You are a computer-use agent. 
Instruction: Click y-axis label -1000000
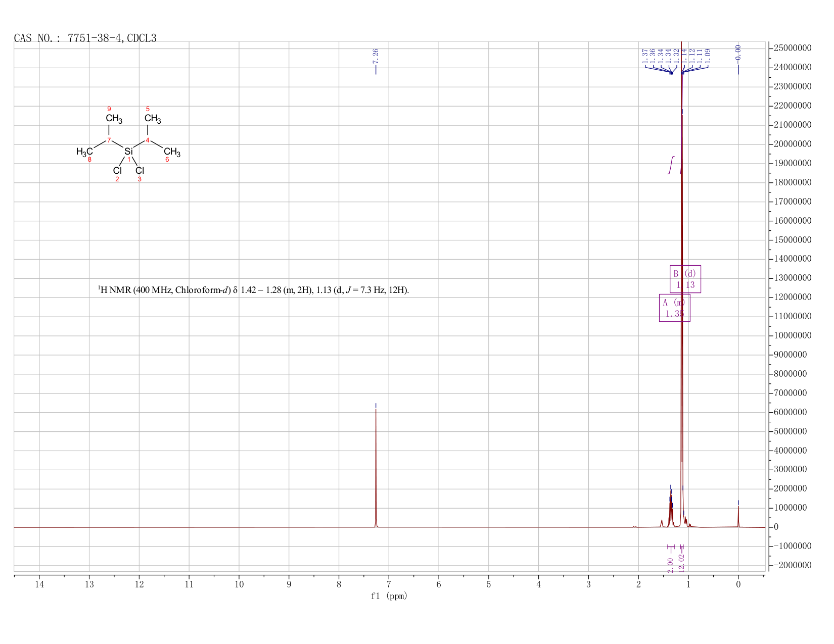(792, 547)
